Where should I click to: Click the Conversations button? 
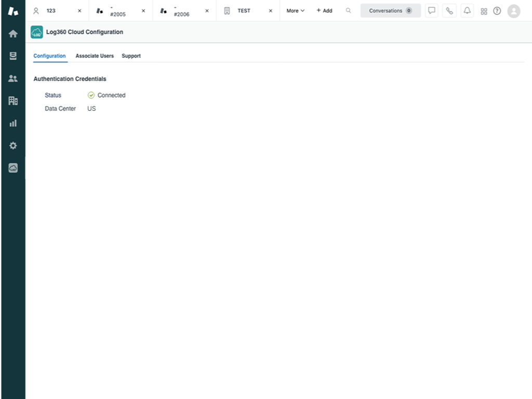tap(390, 11)
